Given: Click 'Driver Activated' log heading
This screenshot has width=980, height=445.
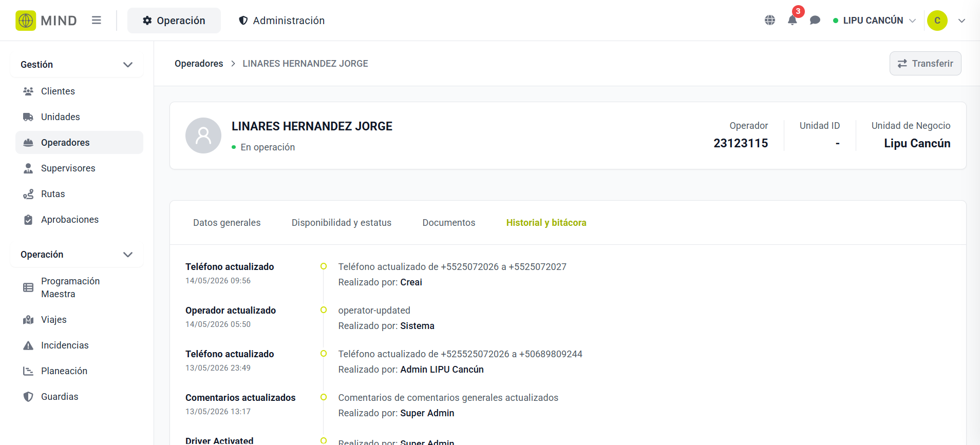Looking at the screenshot, I should point(219,440).
